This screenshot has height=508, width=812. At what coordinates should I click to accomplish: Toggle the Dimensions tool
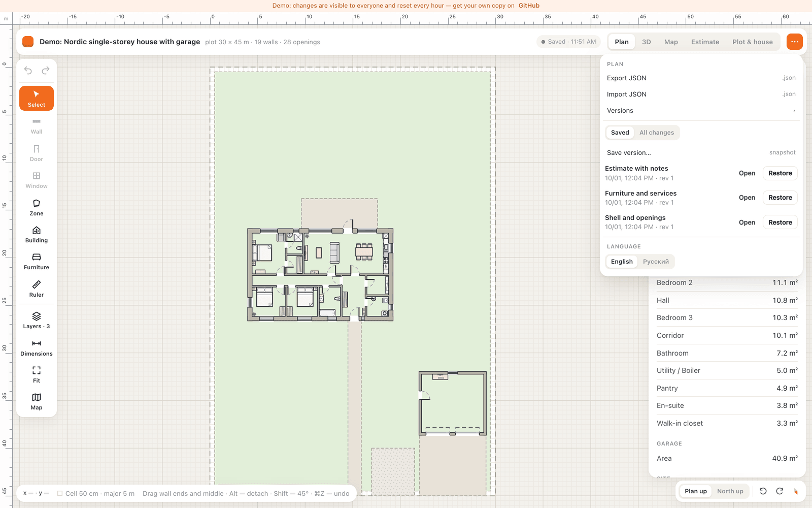[37, 347]
